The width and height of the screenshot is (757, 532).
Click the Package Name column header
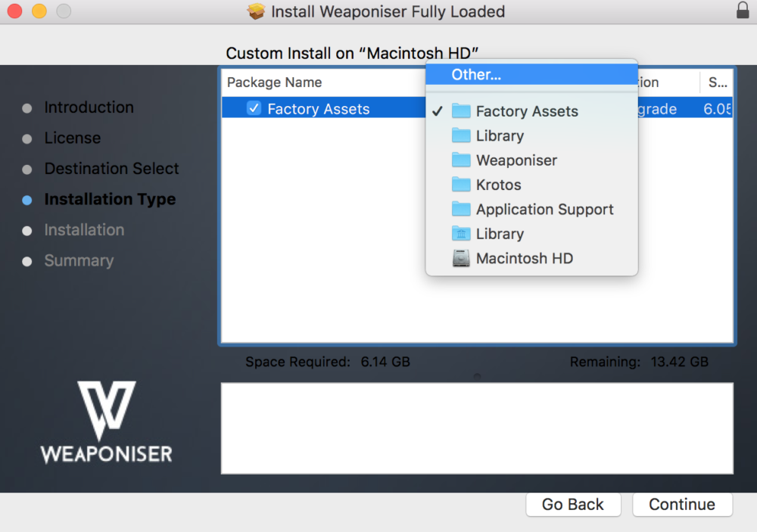274,82
